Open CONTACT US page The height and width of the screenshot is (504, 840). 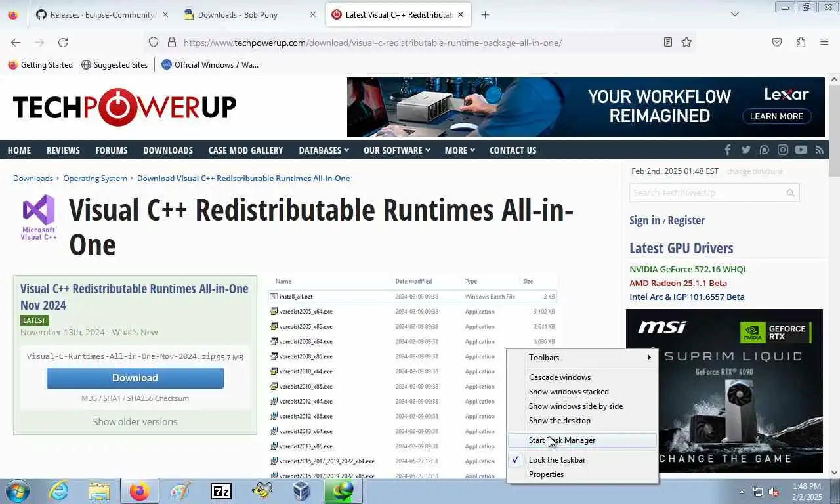513,150
